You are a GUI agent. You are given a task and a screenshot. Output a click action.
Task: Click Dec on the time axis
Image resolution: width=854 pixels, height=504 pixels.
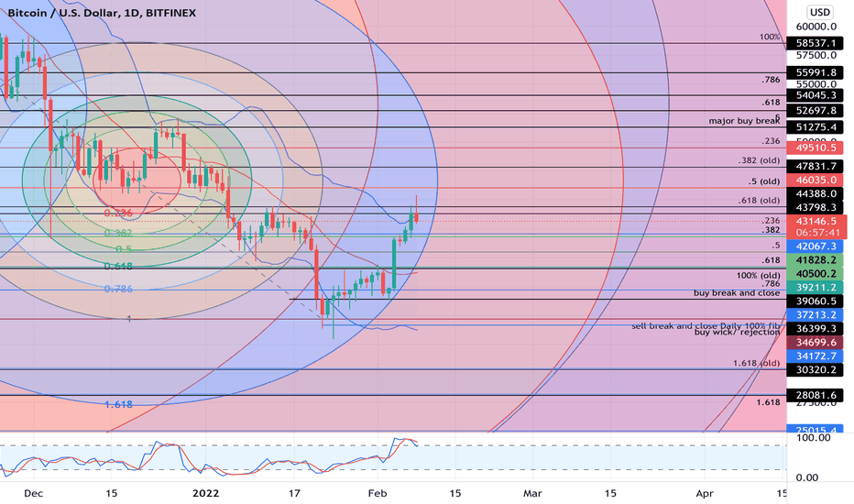click(x=33, y=493)
